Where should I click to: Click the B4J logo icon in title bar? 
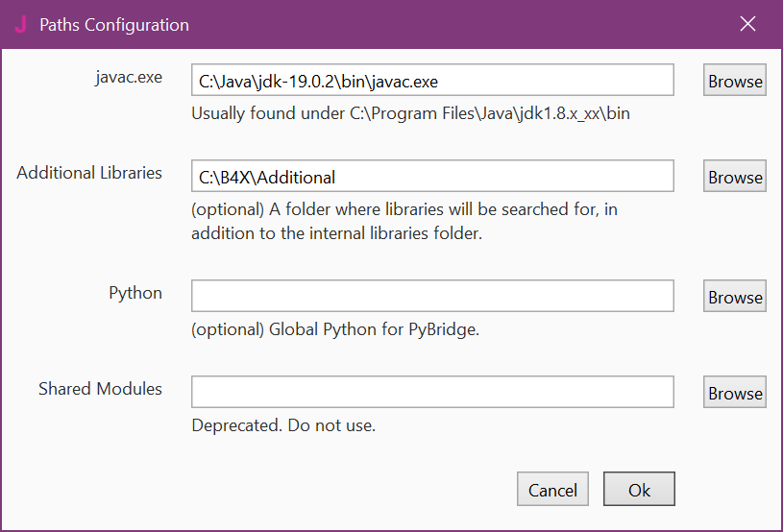click(x=21, y=25)
